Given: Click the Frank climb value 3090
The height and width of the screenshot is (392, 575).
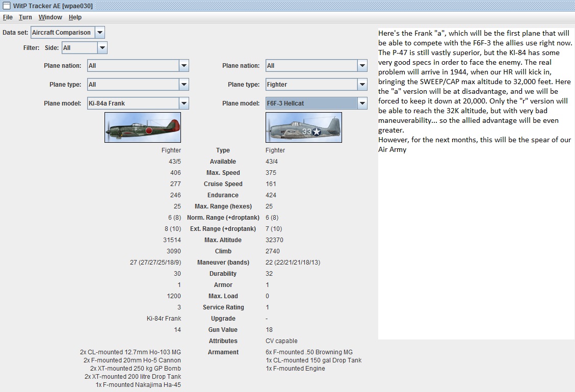Looking at the screenshot, I should pyautogui.click(x=174, y=251).
